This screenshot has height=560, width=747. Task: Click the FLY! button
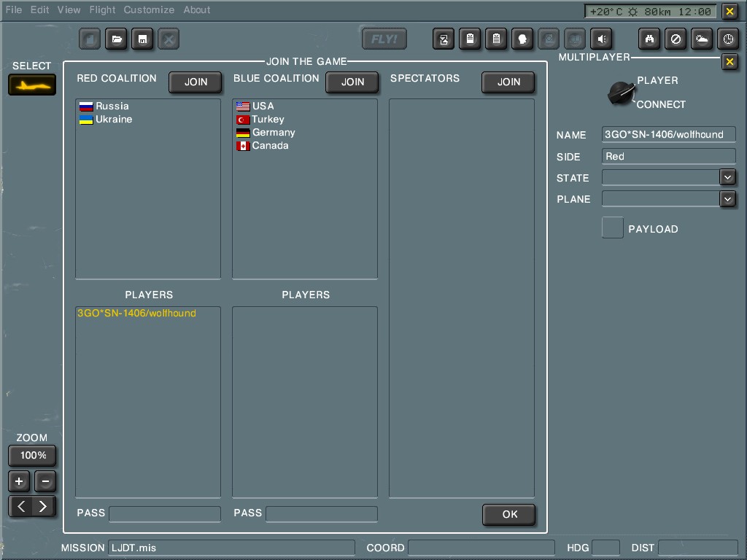coord(384,39)
